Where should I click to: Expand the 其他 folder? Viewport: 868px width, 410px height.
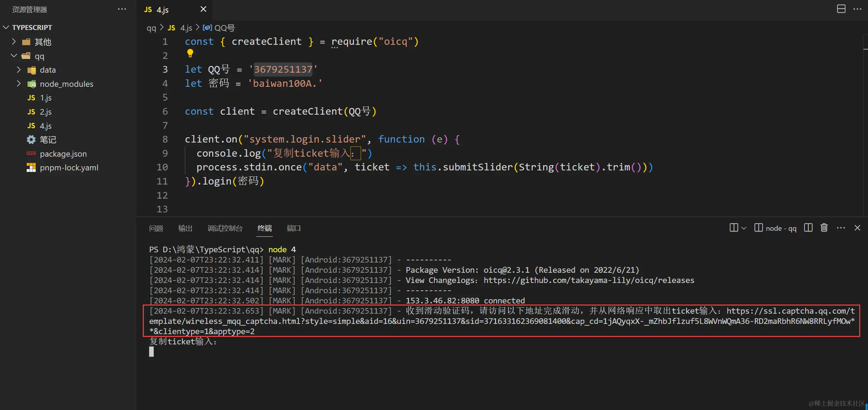(14, 42)
